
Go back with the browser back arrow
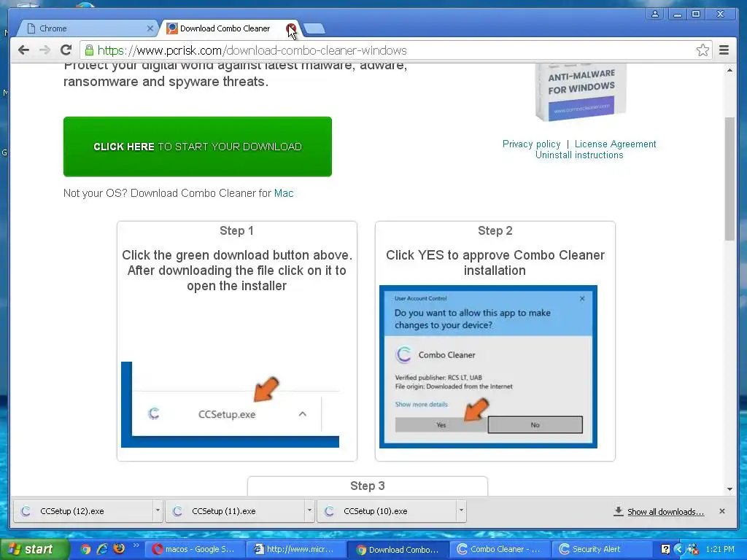tap(23, 50)
